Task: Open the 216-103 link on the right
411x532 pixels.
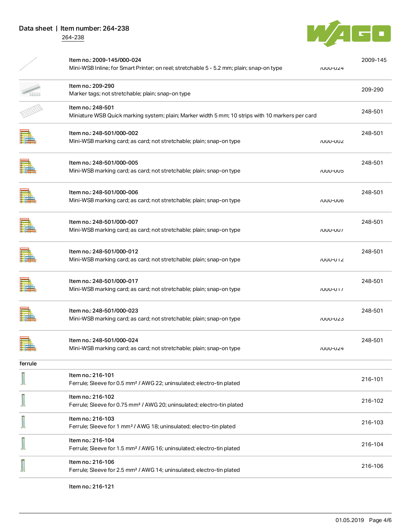Action: tap(372, 423)
